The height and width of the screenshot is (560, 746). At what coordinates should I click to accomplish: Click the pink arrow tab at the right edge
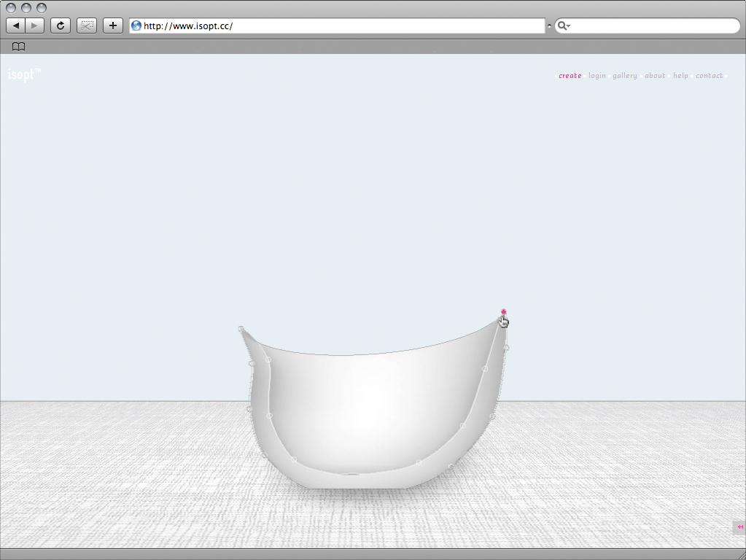pyautogui.click(x=739, y=526)
